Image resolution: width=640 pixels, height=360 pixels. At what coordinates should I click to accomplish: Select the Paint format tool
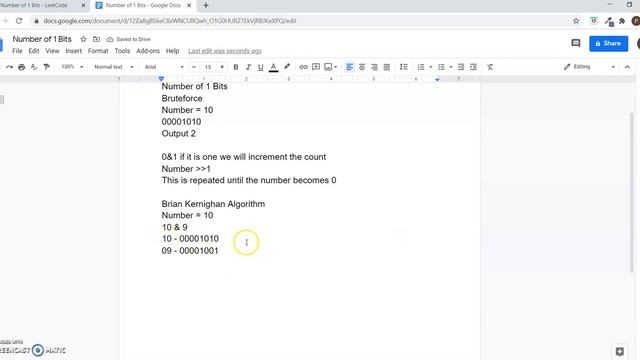point(47,67)
